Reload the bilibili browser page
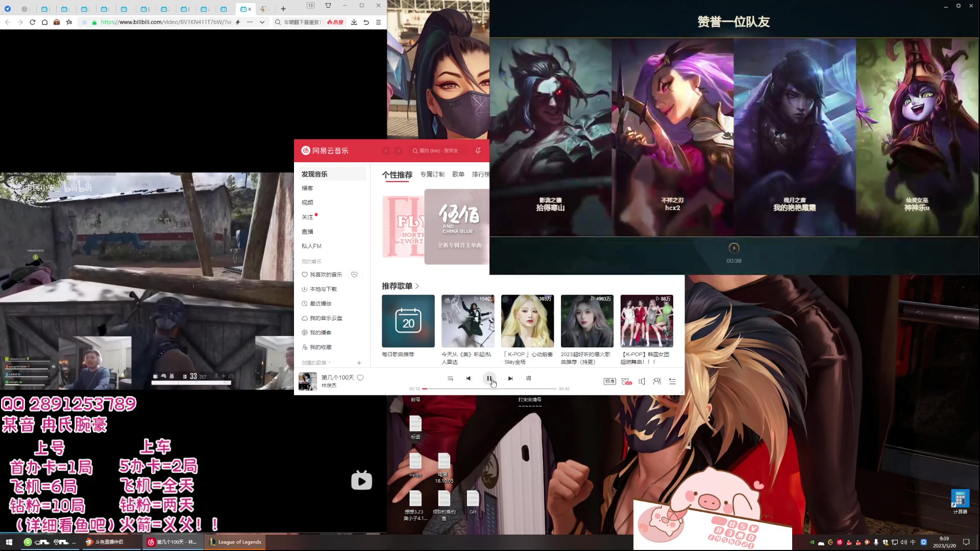 (x=32, y=22)
